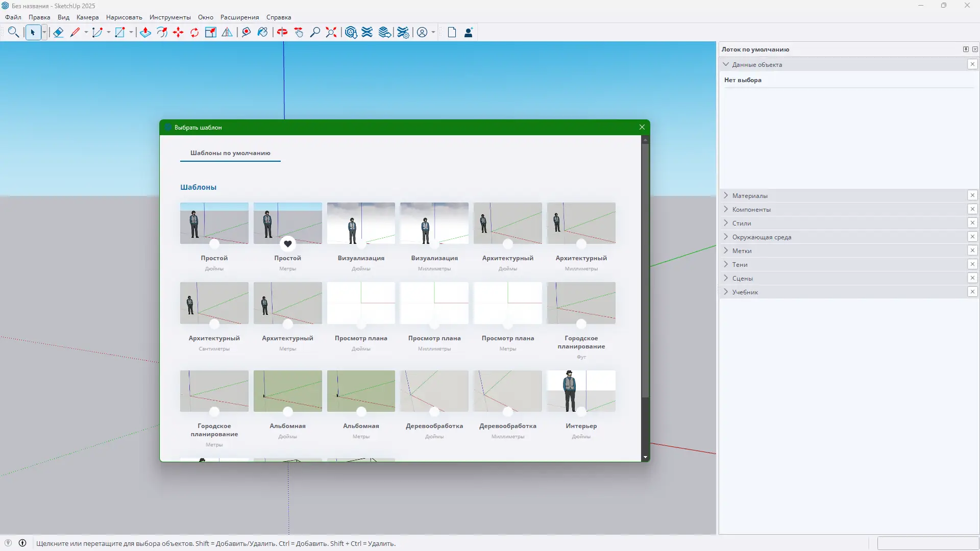
Task: Activate the Orbit navigation tool
Action: click(283, 32)
